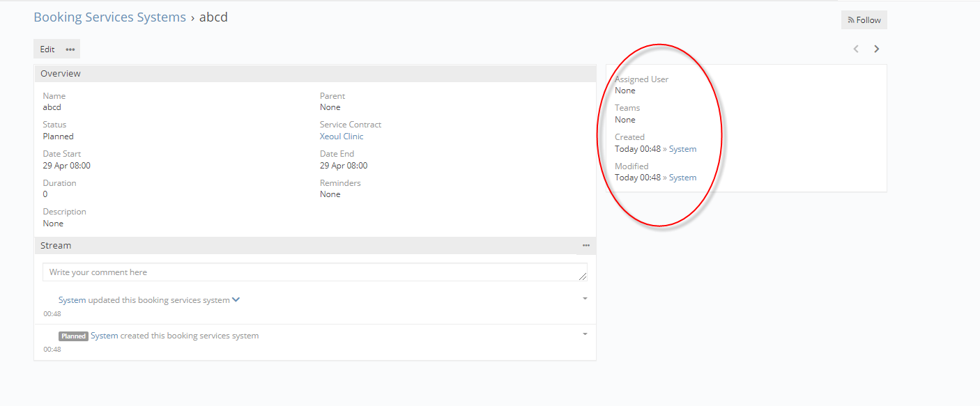The image size is (980, 406).
Task: Open the Xeoul Clinic service contract
Action: tap(342, 136)
